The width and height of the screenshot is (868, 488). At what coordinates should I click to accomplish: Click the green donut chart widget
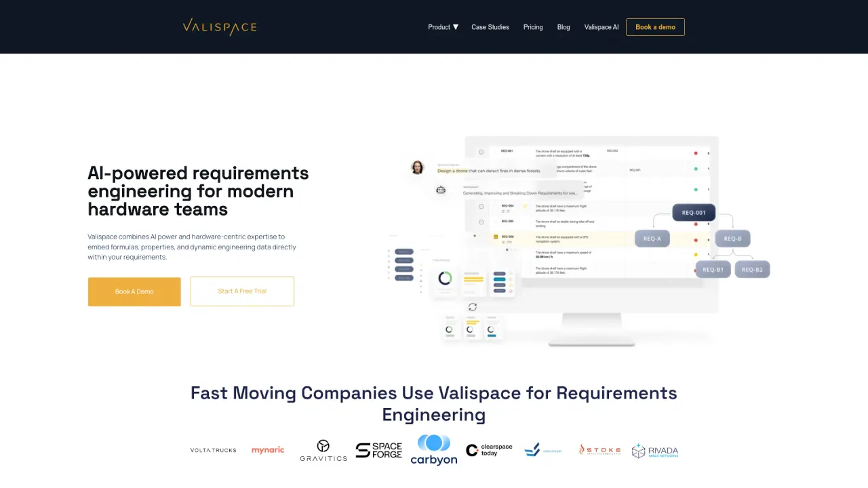pyautogui.click(x=446, y=278)
